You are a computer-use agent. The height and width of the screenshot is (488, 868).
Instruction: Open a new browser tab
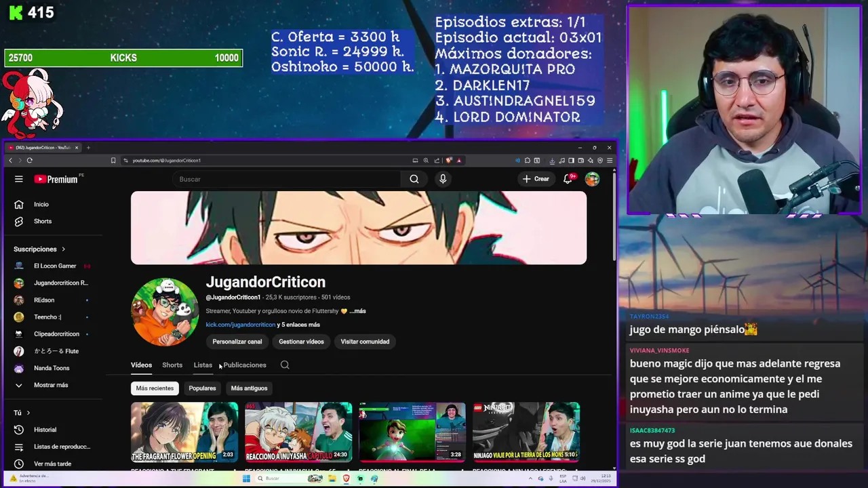tap(88, 148)
